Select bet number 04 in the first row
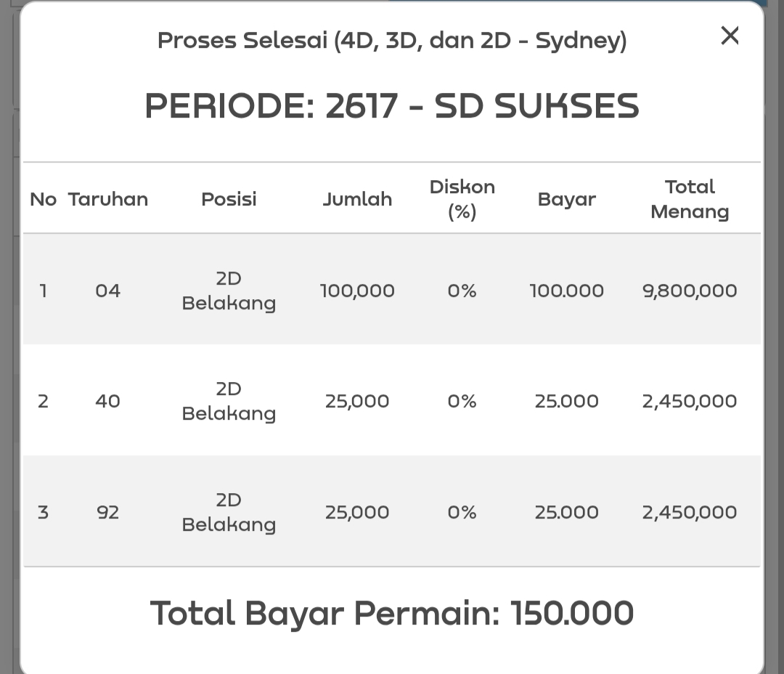The width and height of the screenshot is (784, 674). (x=107, y=291)
